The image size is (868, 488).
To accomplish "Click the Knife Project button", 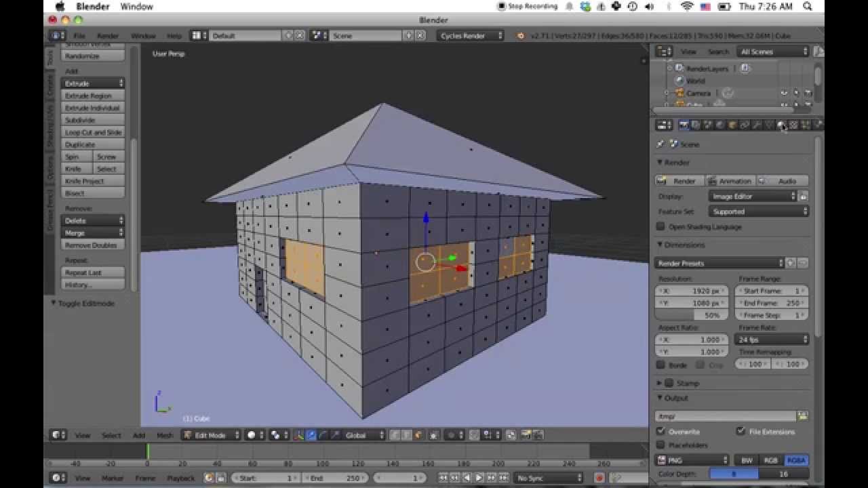I will [x=93, y=181].
